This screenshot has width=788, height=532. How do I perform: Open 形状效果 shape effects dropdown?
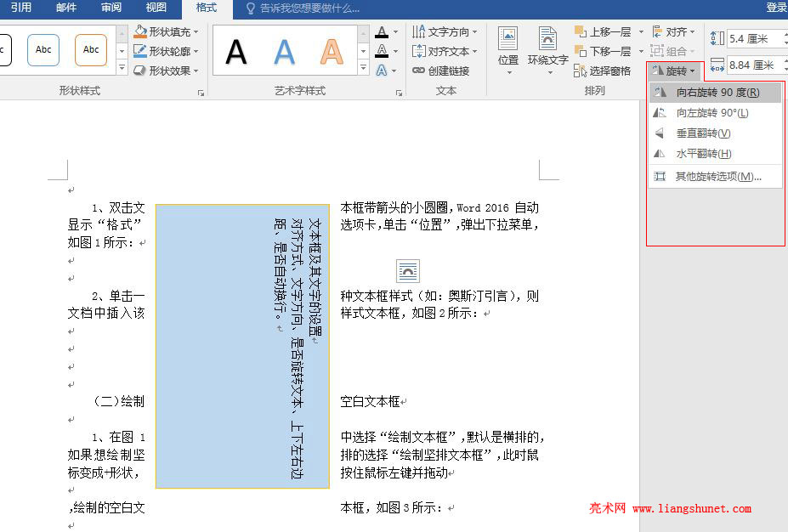167,71
